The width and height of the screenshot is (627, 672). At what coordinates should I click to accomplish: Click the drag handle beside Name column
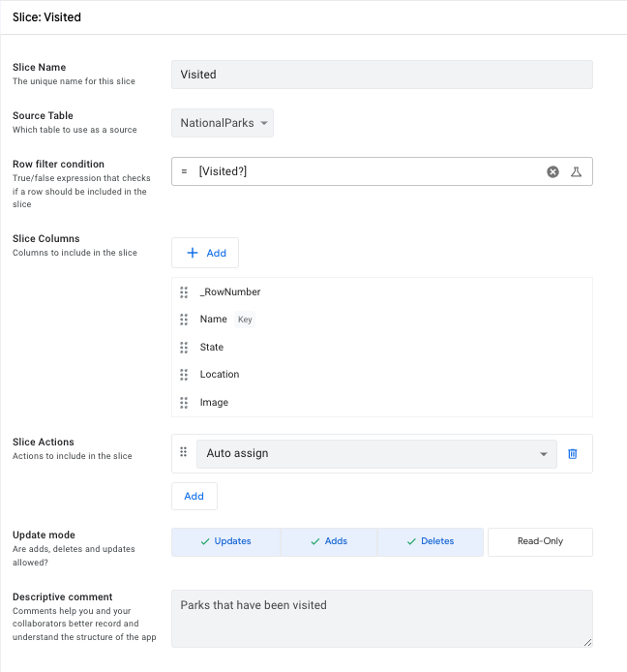(x=184, y=320)
